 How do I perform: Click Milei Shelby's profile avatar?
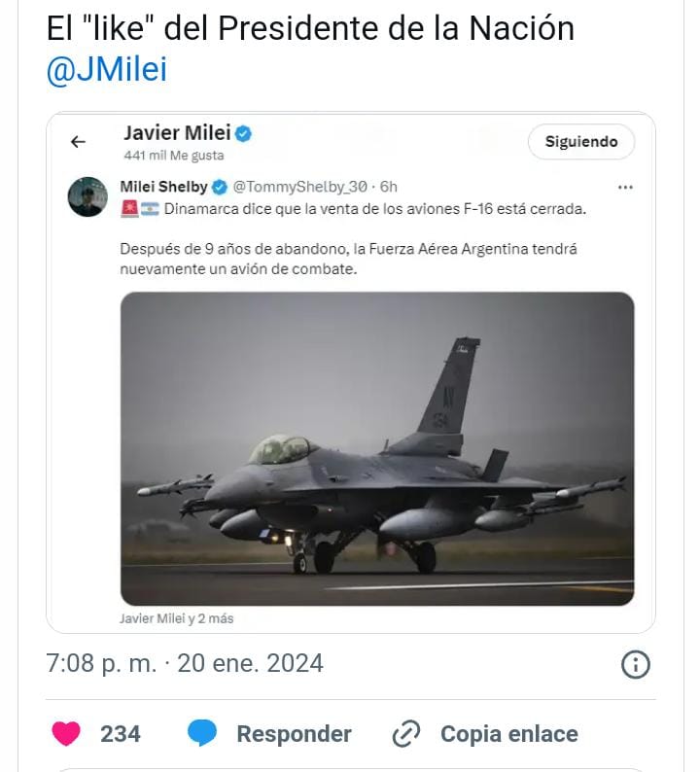pos(87,197)
